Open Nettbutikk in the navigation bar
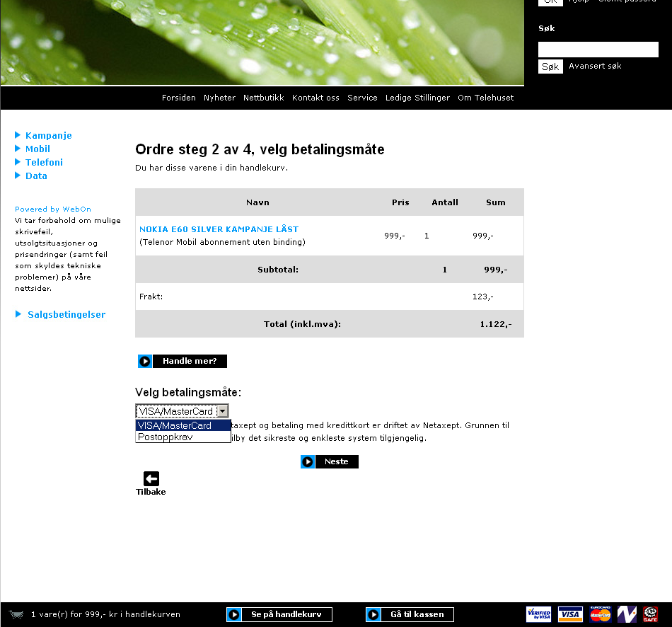The width and height of the screenshot is (672, 627). (264, 98)
